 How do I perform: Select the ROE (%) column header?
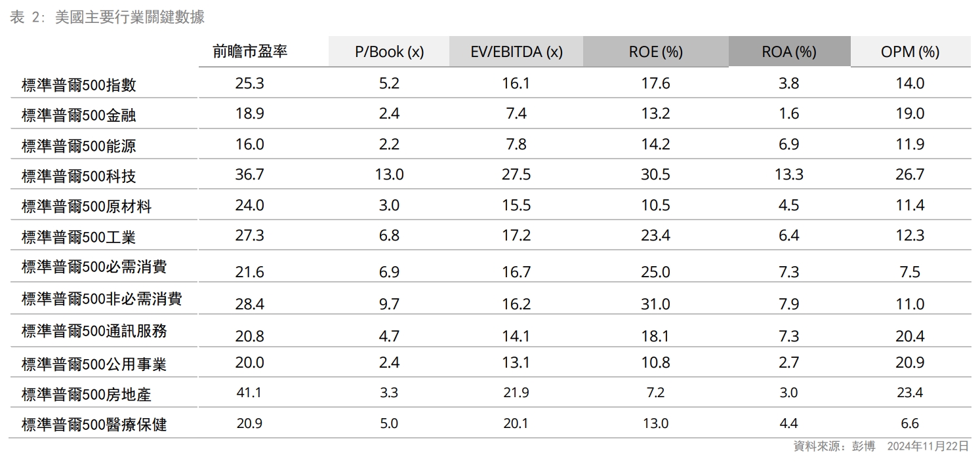pos(655,52)
